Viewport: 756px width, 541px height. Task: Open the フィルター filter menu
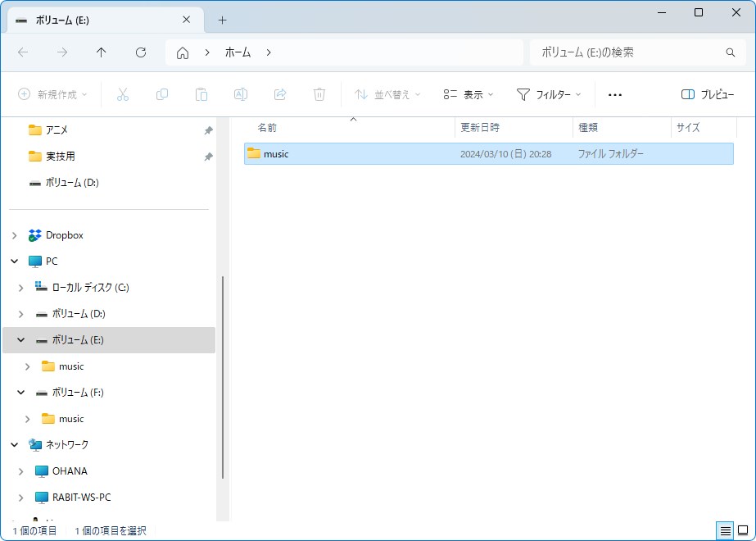pos(549,94)
